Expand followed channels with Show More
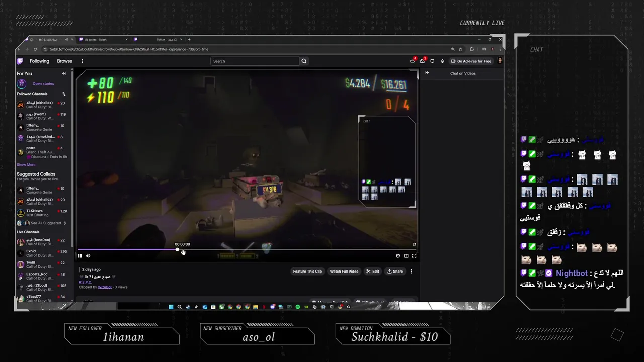644x362 pixels. [x=26, y=165]
